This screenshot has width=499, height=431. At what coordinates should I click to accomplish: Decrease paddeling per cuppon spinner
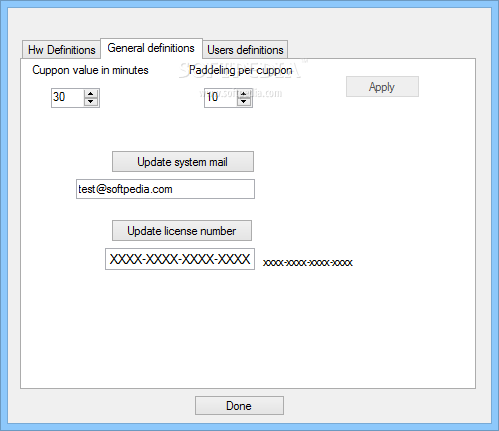coord(244,102)
